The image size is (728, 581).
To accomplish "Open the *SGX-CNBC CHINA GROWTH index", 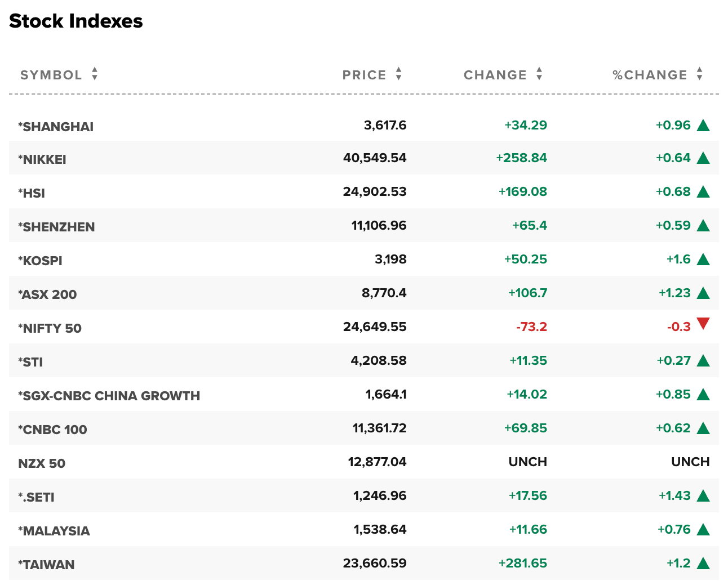I will click(x=109, y=396).
